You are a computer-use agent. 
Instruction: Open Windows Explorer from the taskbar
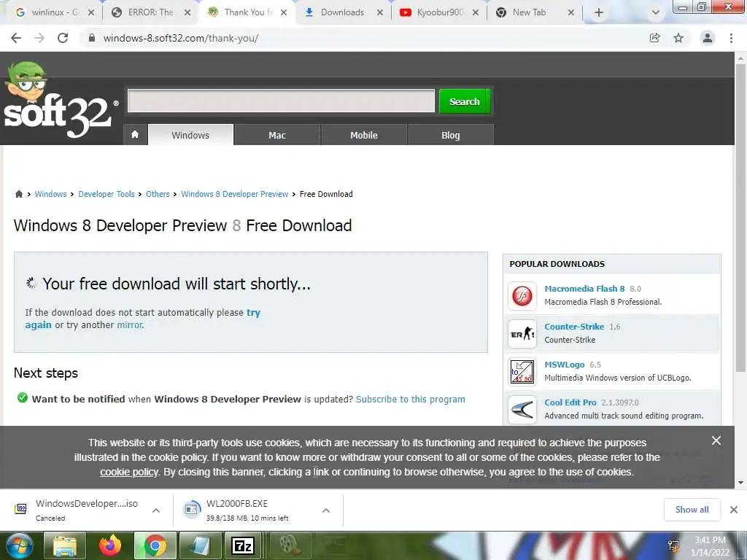click(x=65, y=545)
